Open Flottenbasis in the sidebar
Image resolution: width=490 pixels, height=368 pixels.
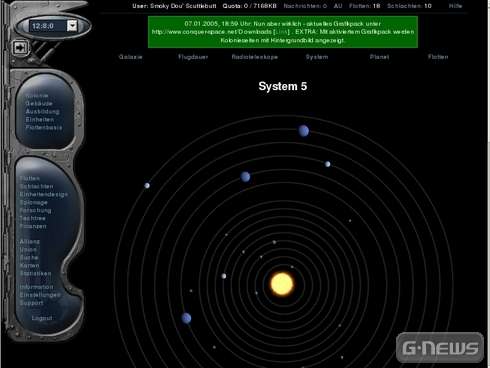pyautogui.click(x=44, y=127)
